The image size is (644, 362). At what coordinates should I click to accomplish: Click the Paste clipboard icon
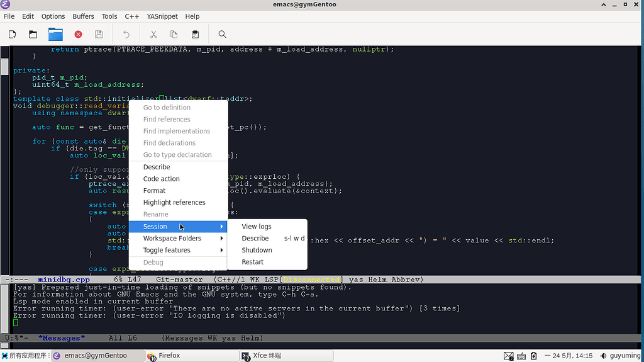click(x=195, y=35)
